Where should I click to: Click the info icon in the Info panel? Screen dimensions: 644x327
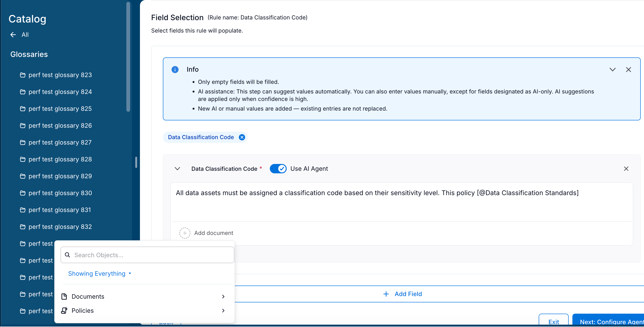point(175,70)
